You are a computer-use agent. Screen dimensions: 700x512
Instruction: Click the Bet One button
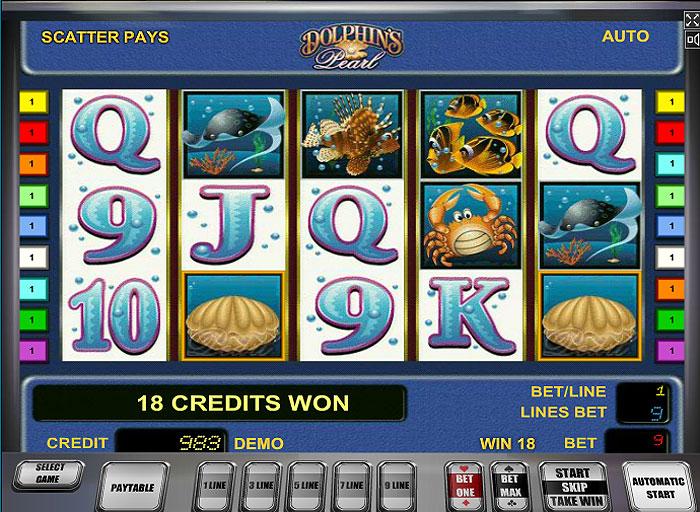click(x=465, y=486)
